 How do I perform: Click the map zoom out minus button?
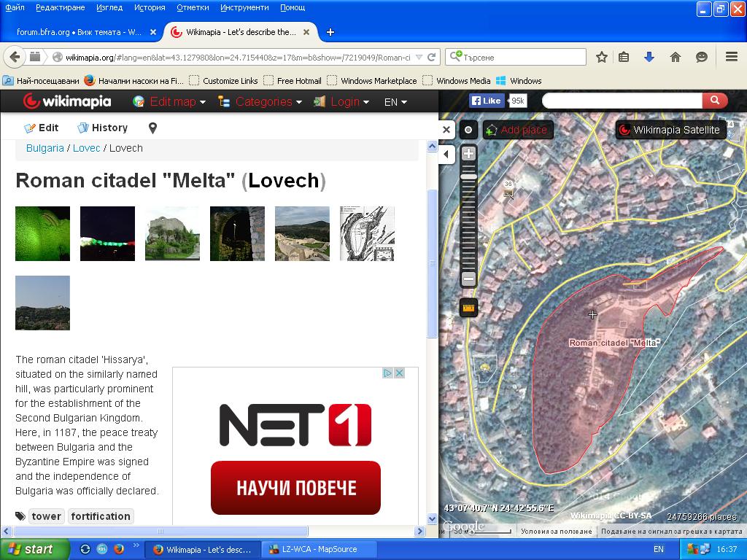pyautogui.click(x=468, y=279)
